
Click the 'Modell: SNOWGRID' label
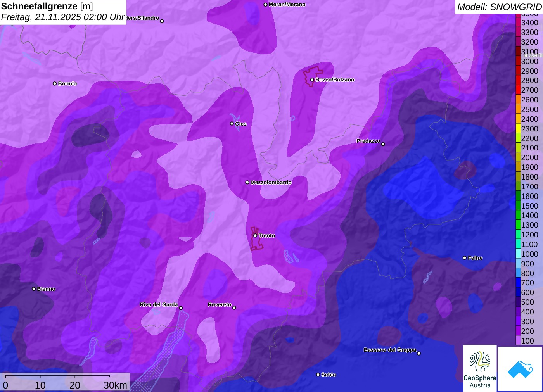500,7
